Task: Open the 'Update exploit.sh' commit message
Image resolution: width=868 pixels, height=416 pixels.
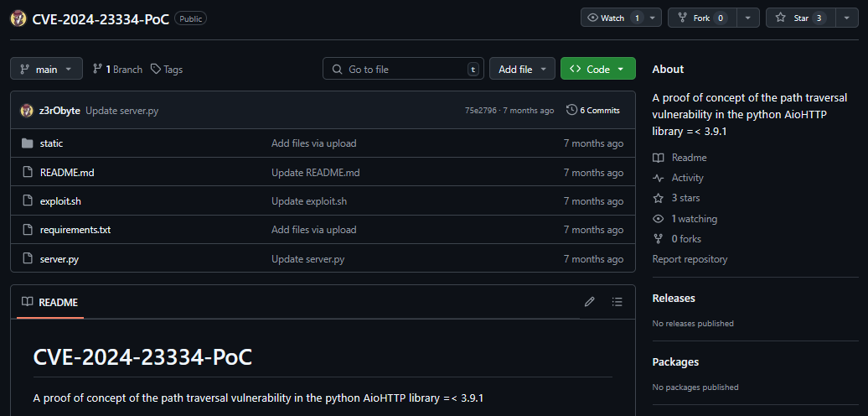Action: click(309, 201)
